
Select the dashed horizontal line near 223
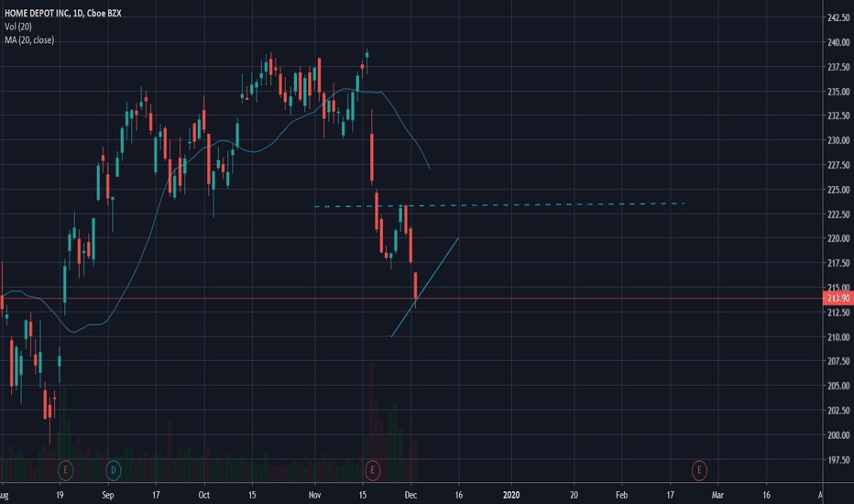[498, 205]
